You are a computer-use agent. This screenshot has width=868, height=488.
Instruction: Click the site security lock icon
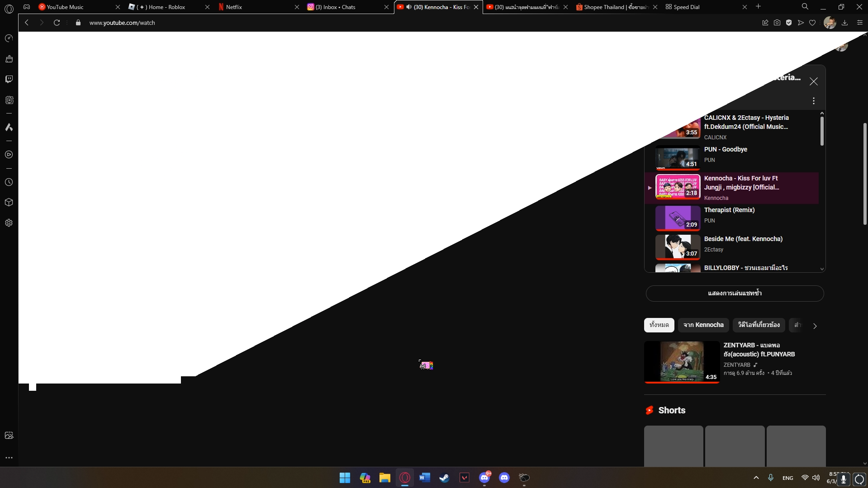[x=78, y=23]
